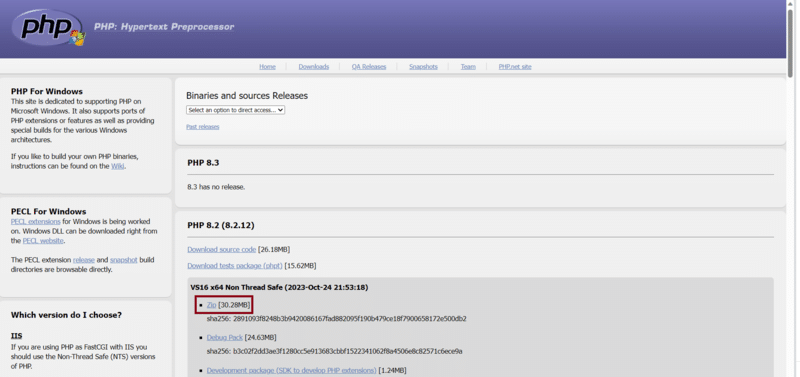Open the Team navigation link
Image resolution: width=800 pixels, height=377 pixels.
468,67
